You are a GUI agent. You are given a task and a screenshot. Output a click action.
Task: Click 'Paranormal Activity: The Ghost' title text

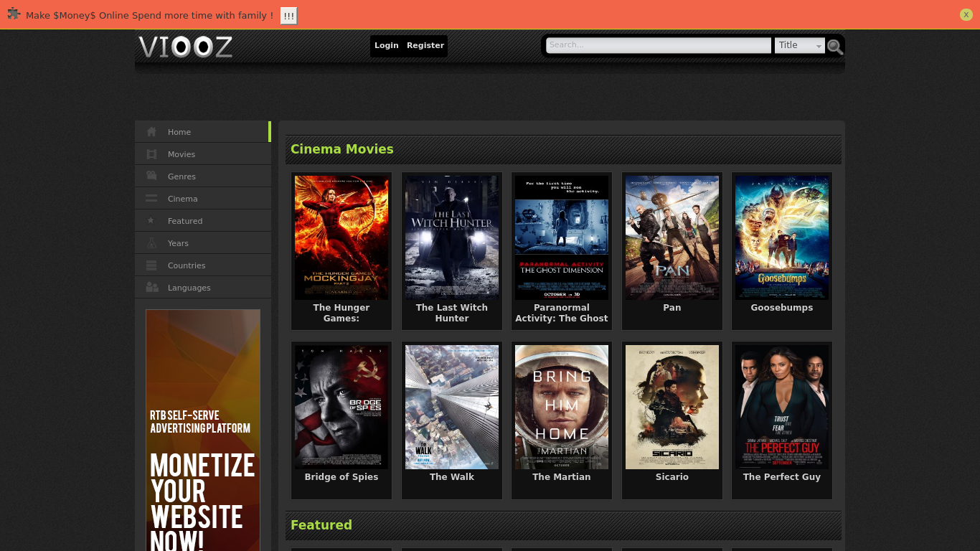(562, 313)
